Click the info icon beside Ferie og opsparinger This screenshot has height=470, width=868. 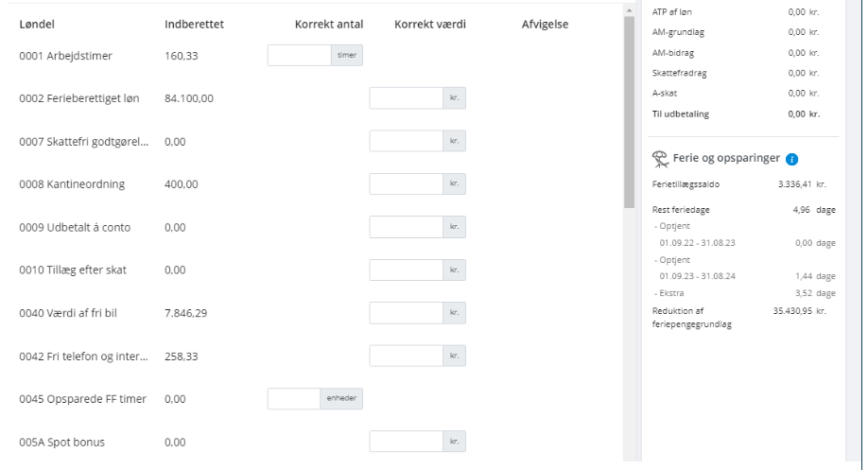coord(791,160)
